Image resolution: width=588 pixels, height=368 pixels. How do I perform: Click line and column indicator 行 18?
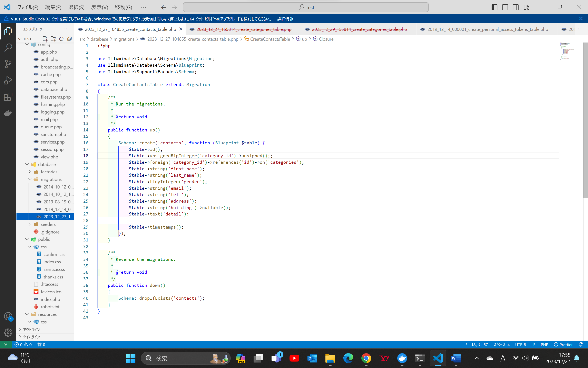tap(477, 344)
